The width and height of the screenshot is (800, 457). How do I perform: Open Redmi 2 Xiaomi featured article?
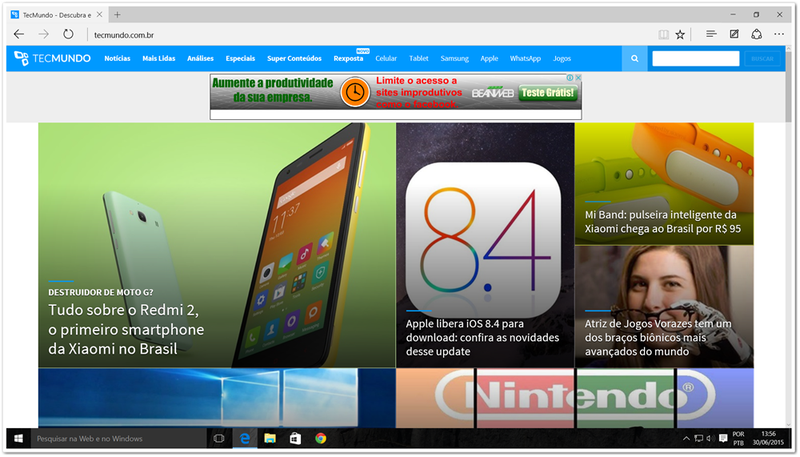coord(217,245)
